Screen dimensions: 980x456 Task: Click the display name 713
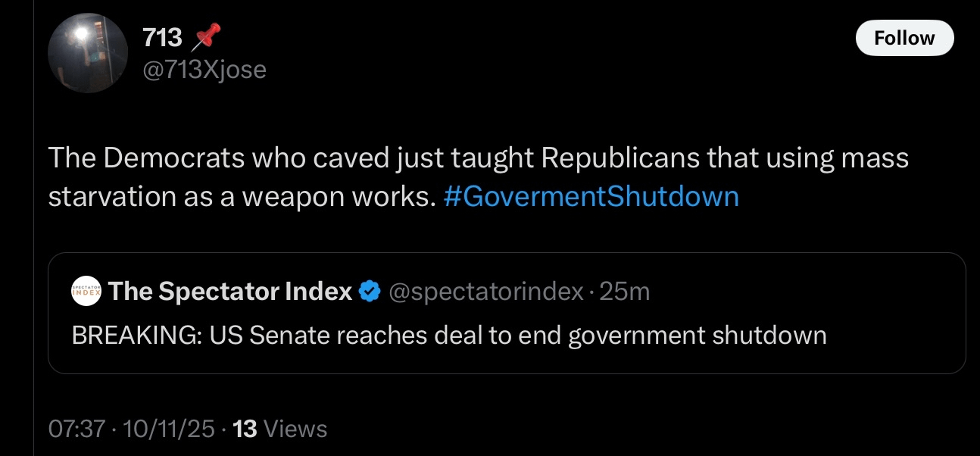coord(162,36)
